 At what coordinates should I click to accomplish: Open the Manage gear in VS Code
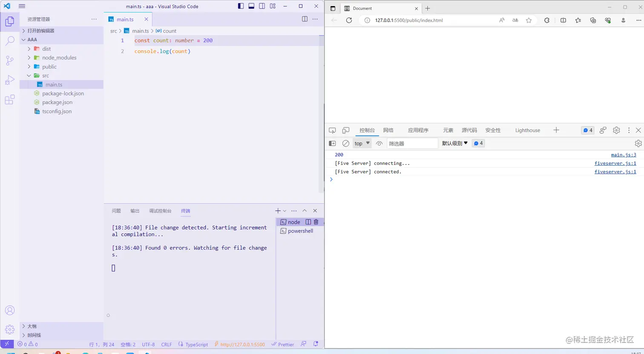click(x=9, y=329)
